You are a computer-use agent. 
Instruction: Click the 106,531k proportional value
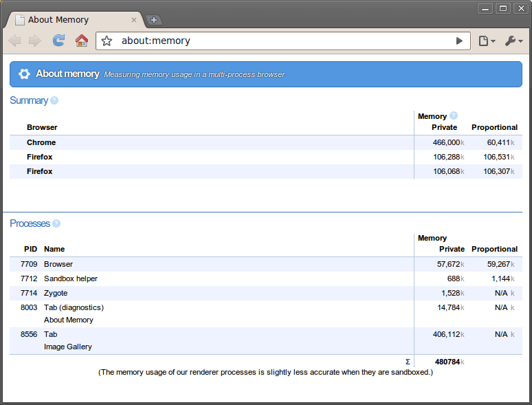click(x=499, y=157)
